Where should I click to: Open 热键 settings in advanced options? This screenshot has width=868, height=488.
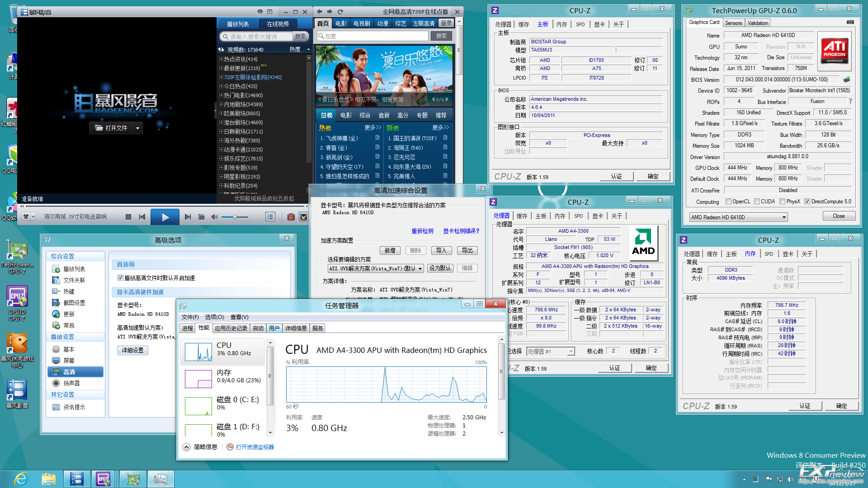click(x=69, y=291)
